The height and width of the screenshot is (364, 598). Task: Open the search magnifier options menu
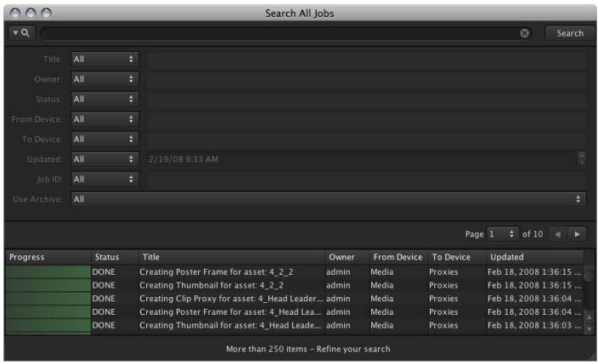[21, 33]
